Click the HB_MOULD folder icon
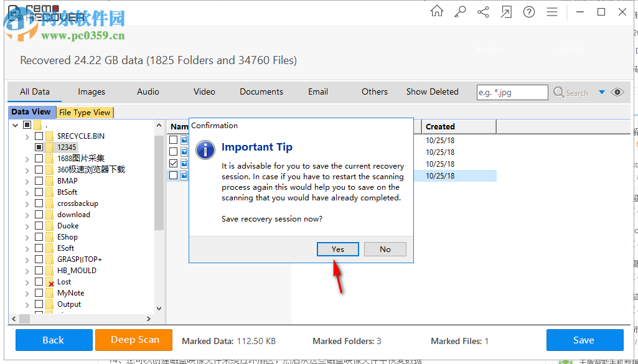The image size is (638, 364). [x=50, y=271]
